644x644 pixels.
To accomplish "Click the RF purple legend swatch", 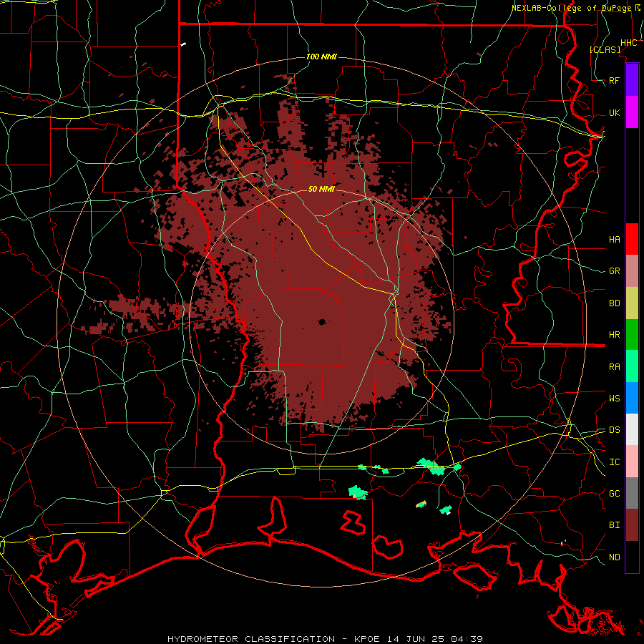I will [x=632, y=80].
